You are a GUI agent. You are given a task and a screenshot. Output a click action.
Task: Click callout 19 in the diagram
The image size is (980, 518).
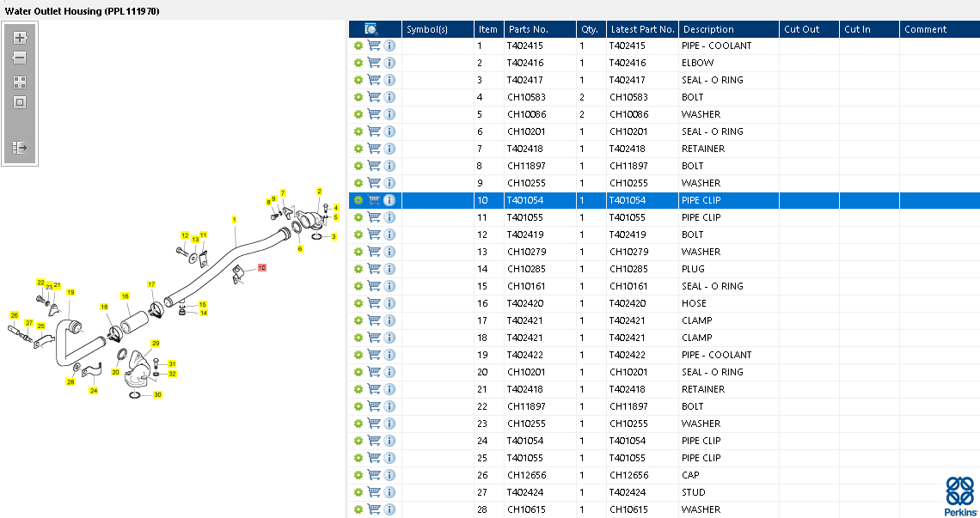click(70, 292)
